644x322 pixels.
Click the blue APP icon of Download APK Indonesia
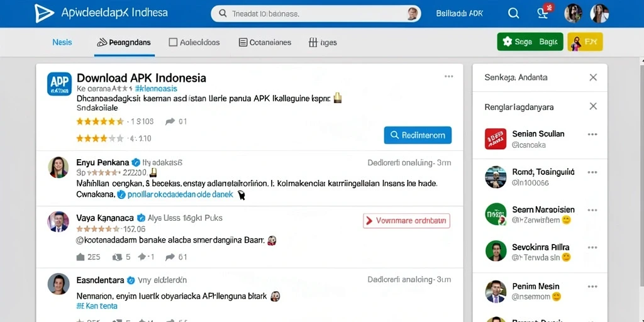tap(59, 84)
